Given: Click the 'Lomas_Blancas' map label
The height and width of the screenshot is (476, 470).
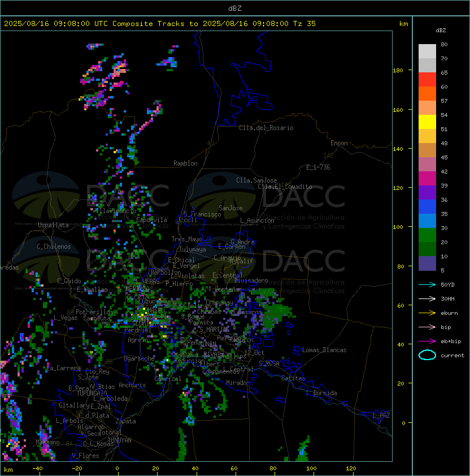Looking at the screenshot, I should coord(324,350).
